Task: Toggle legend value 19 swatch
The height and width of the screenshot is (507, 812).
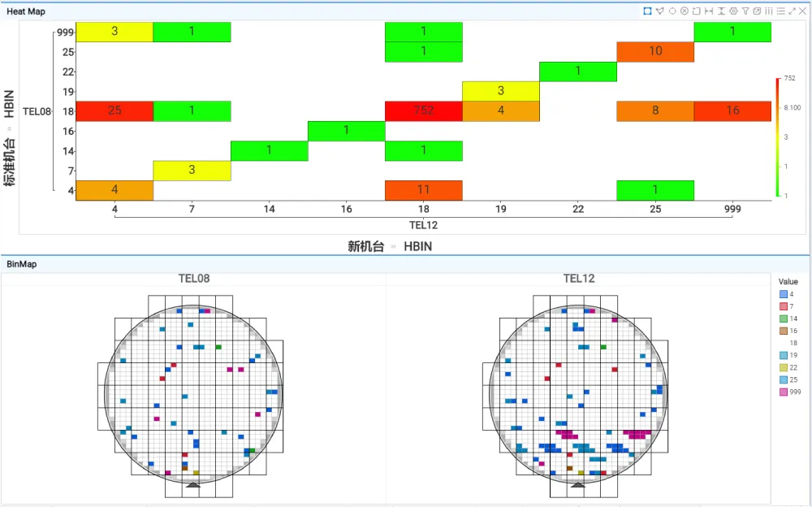Action: 784,355
